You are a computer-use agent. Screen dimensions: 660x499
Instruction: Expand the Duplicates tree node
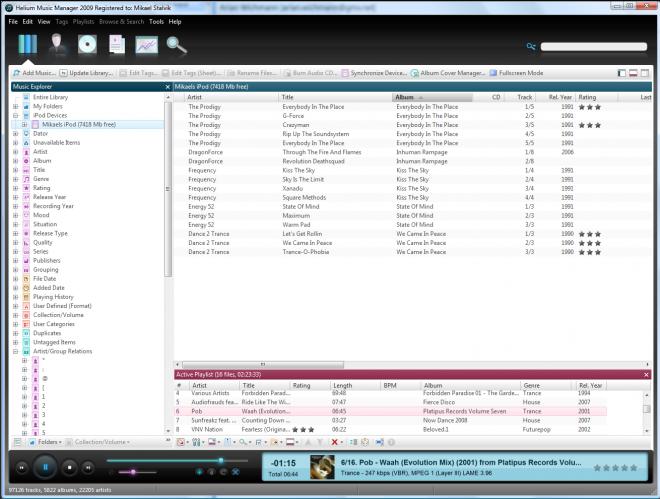pos(16,333)
